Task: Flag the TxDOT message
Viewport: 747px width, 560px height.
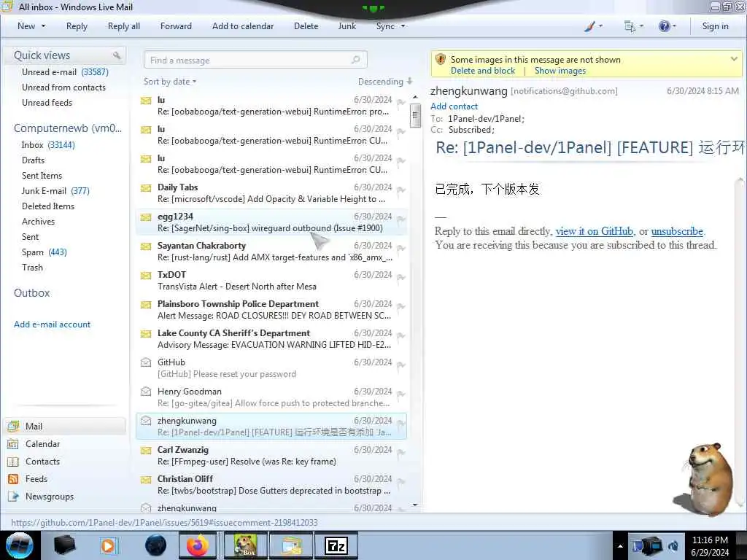Action: (x=401, y=278)
